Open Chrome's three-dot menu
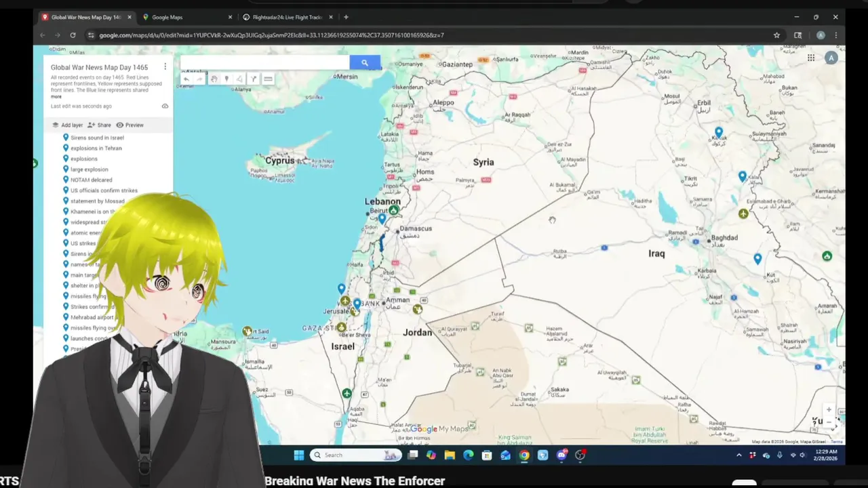This screenshot has height=488, width=868. [835, 35]
